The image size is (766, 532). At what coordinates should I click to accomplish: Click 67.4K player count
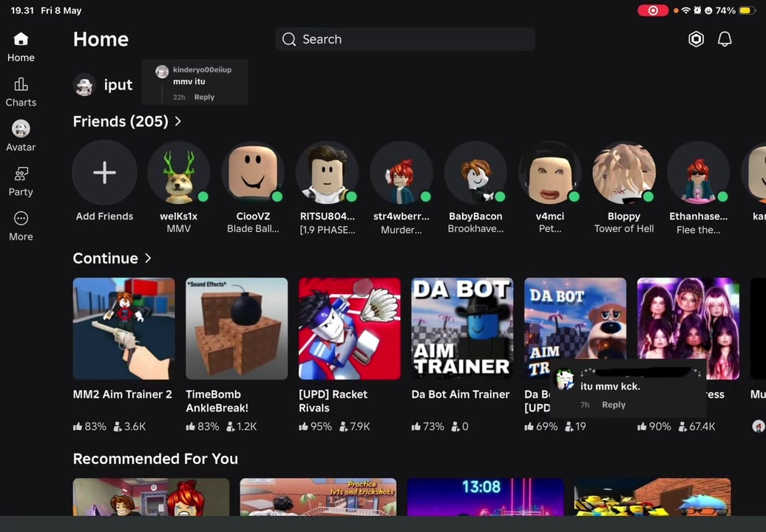click(x=698, y=426)
